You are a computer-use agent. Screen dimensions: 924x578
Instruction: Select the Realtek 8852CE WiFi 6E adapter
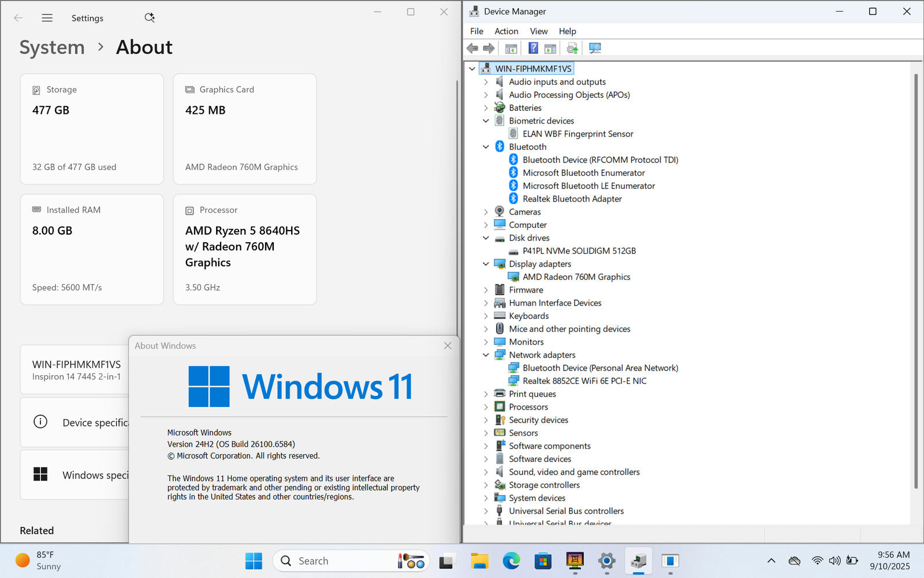(584, 381)
